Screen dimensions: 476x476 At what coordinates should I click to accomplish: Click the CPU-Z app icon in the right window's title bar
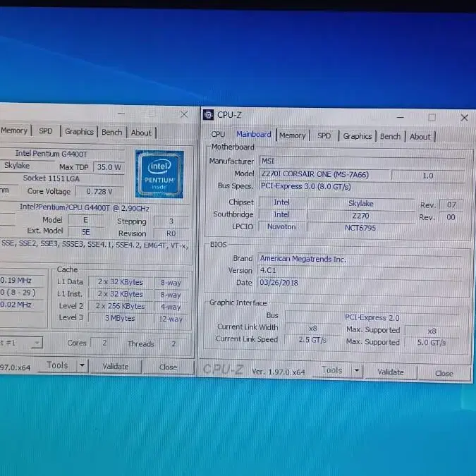click(208, 115)
